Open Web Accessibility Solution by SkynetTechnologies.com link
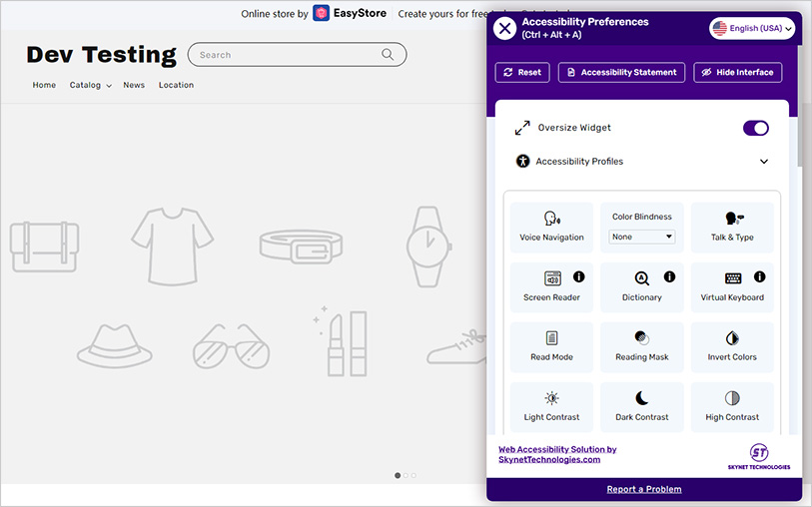The width and height of the screenshot is (812, 507). pyautogui.click(x=557, y=454)
